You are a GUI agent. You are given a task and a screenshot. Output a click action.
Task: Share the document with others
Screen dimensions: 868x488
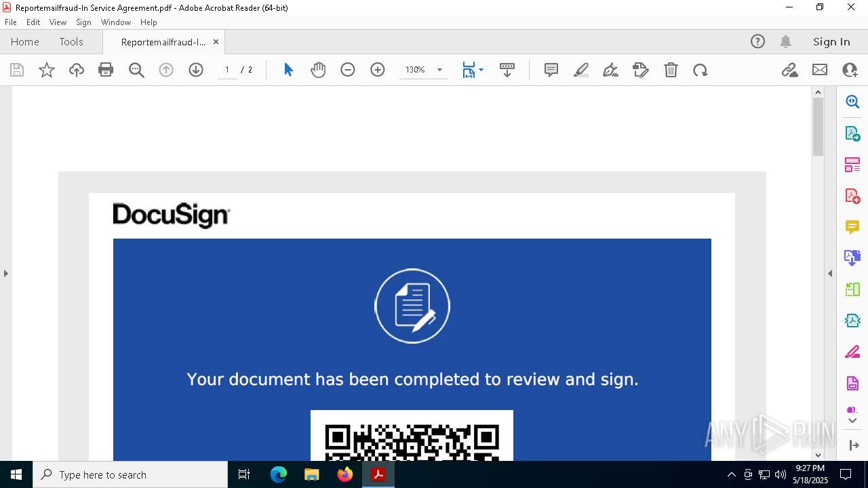850,70
